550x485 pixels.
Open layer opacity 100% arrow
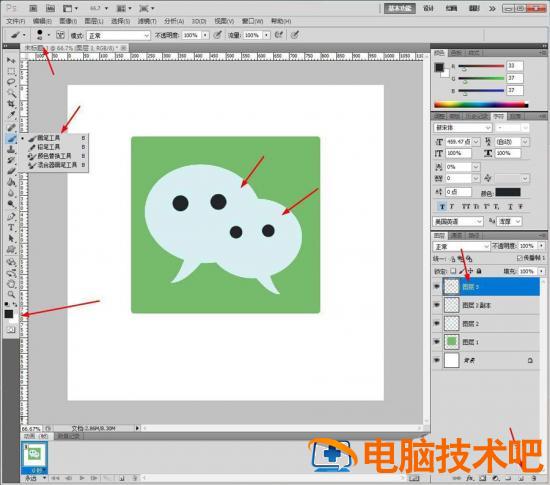coord(542,246)
